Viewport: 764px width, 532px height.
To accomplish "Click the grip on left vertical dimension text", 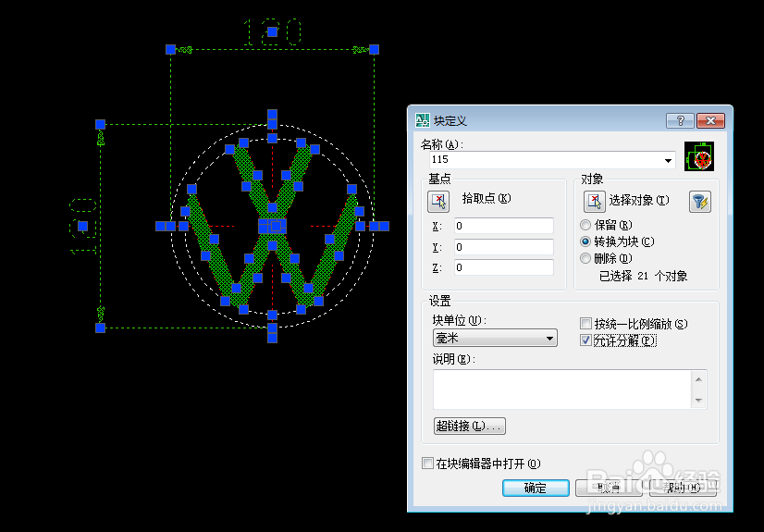I will click(83, 226).
